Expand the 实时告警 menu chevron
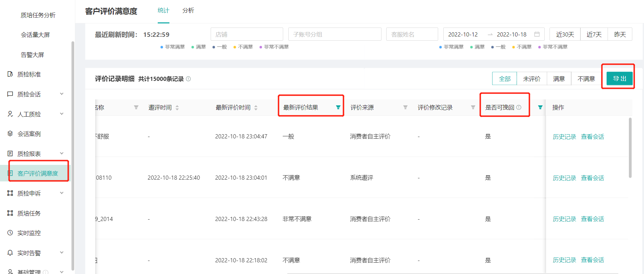The width and height of the screenshot is (644, 274). tap(62, 252)
